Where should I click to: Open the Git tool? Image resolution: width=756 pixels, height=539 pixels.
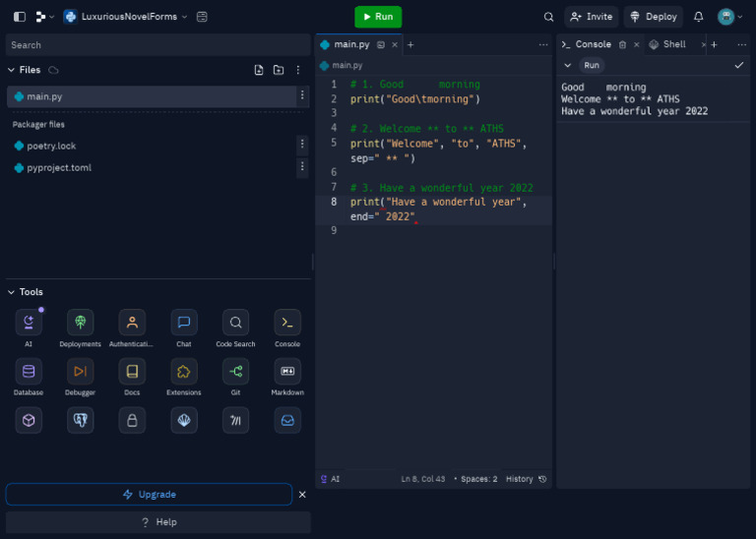235,371
